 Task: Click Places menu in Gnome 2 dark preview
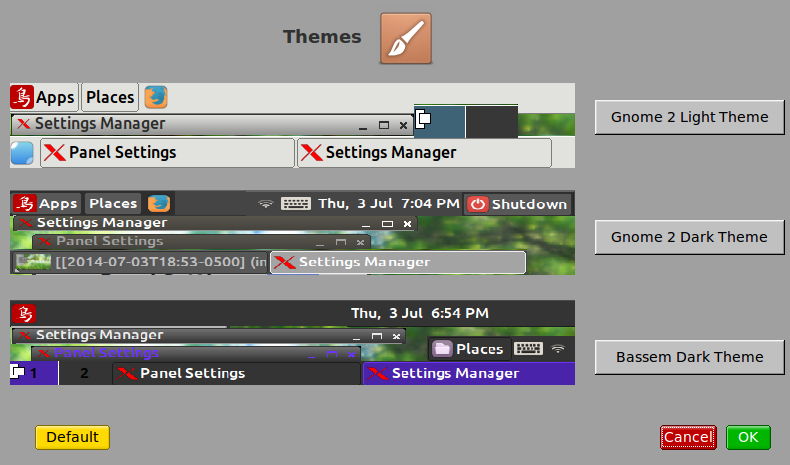[x=113, y=204]
